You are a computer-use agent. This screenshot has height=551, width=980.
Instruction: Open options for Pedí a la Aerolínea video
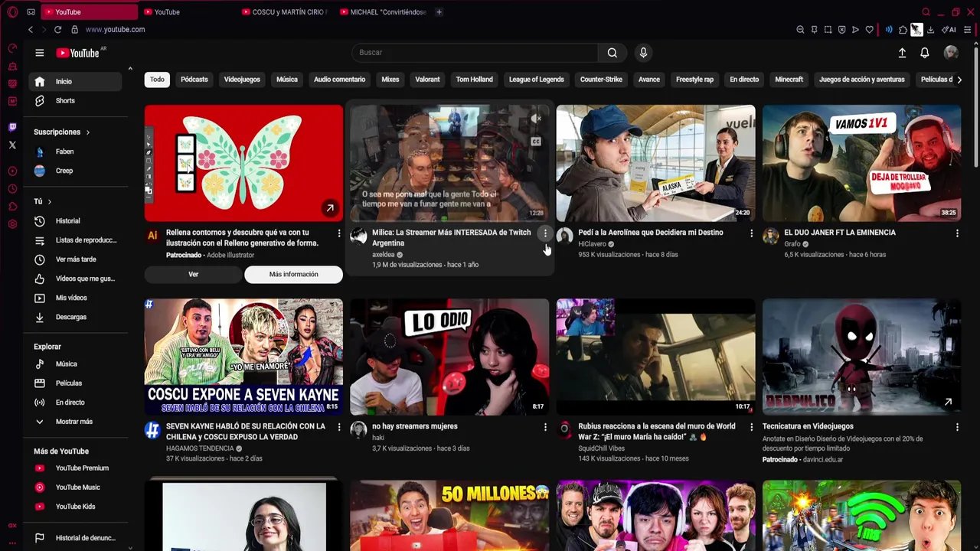pyautogui.click(x=751, y=233)
